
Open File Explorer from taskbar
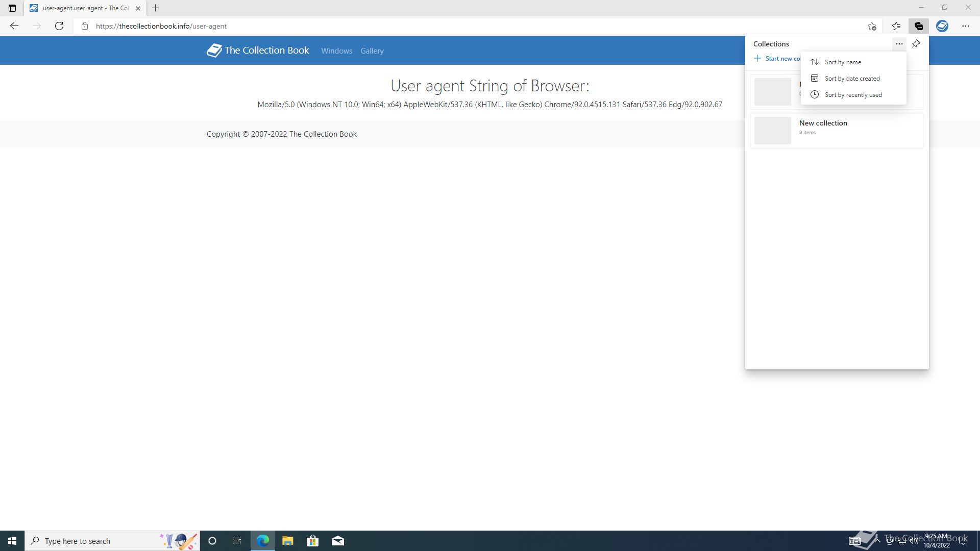288,541
